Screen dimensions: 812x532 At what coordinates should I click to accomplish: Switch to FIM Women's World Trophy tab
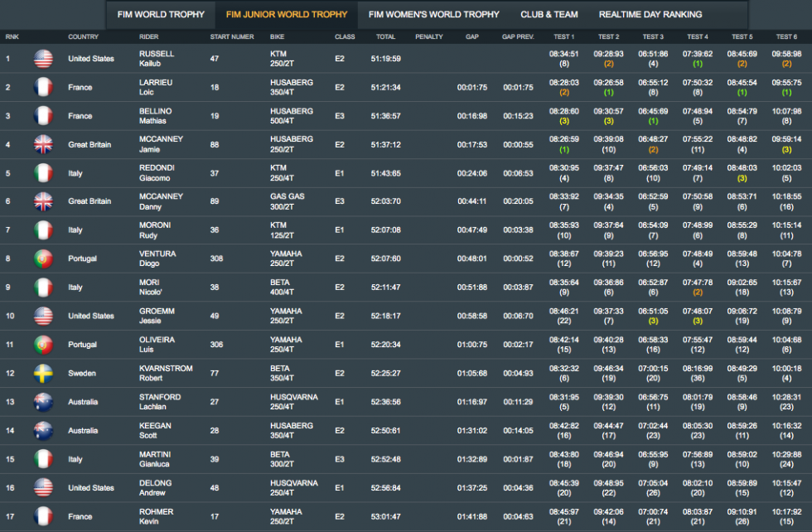433,15
